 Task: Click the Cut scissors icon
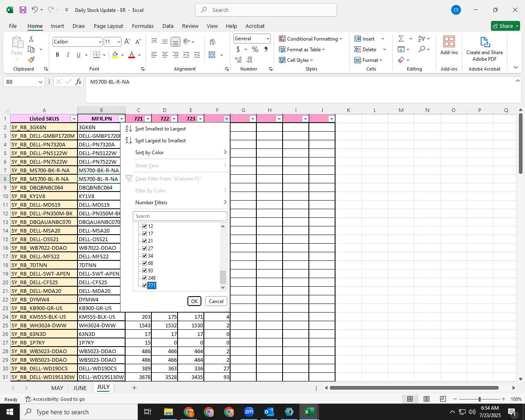pos(31,39)
